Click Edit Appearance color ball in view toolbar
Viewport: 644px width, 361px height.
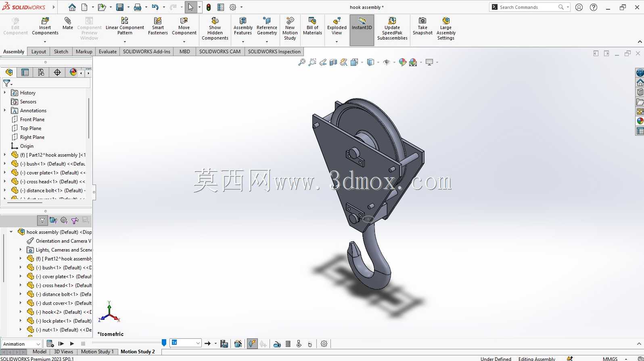[402, 62]
